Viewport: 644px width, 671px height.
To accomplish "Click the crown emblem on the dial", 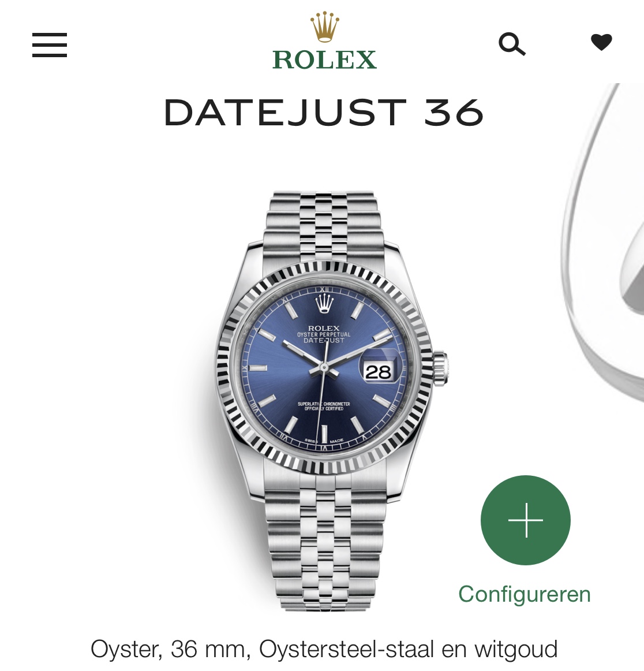I will (x=324, y=304).
